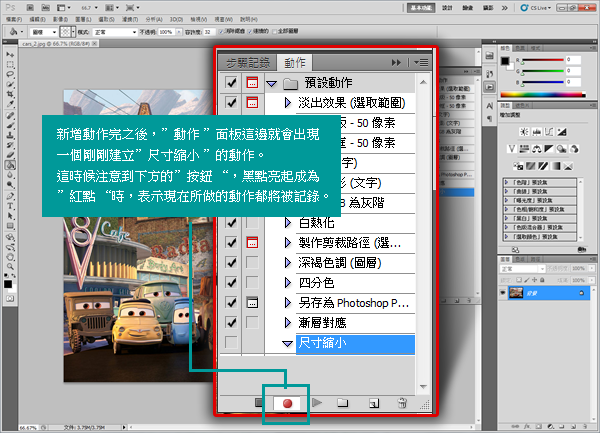Open the 模式 blend mode dropdown

click(114, 32)
